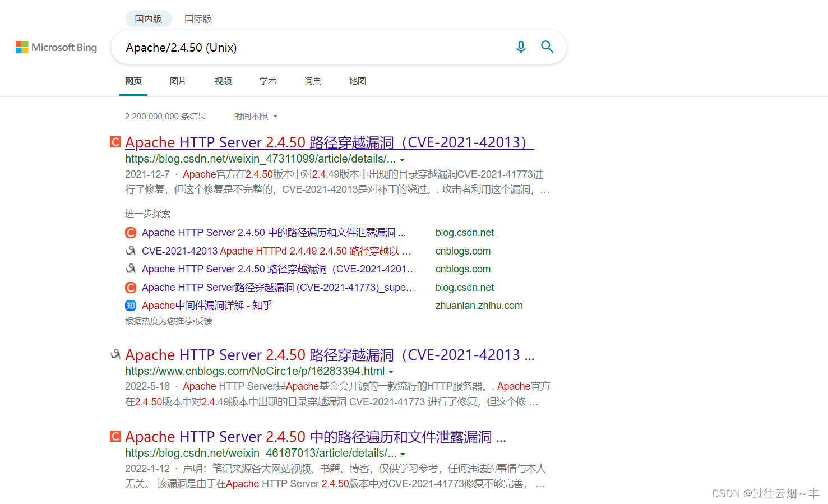
Task: Switch to 国内版 search edition
Action: click(148, 19)
